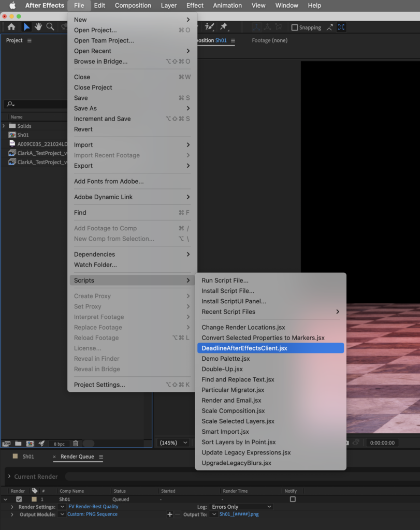Click the Interpret Footage icon in Project panel
Viewport: 420px width, 530px height.
pyautogui.click(x=6, y=444)
